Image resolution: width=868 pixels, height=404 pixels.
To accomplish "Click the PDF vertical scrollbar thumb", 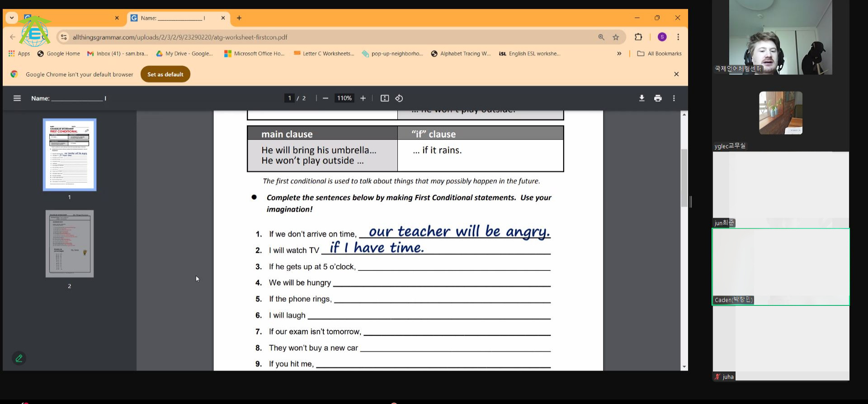I will pos(684,178).
